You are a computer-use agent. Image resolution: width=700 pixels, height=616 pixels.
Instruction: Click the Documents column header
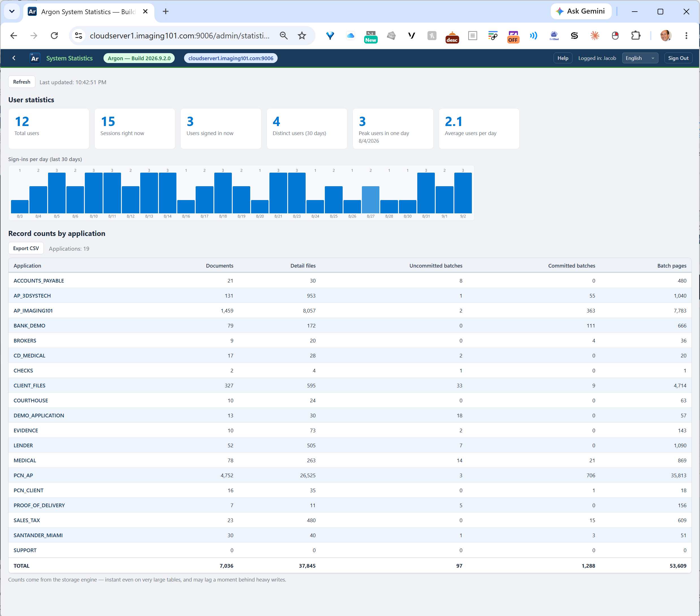(219, 266)
